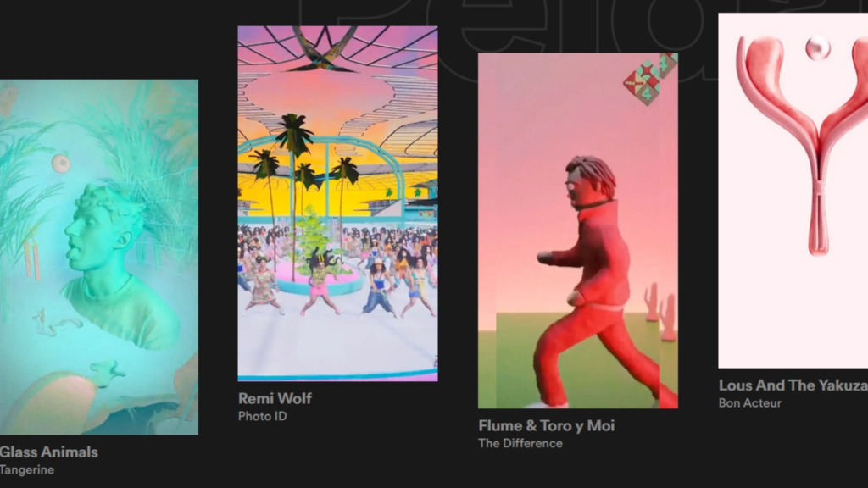Open the Bon Acteur track title
This screenshot has width=868, height=488.
pos(750,402)
